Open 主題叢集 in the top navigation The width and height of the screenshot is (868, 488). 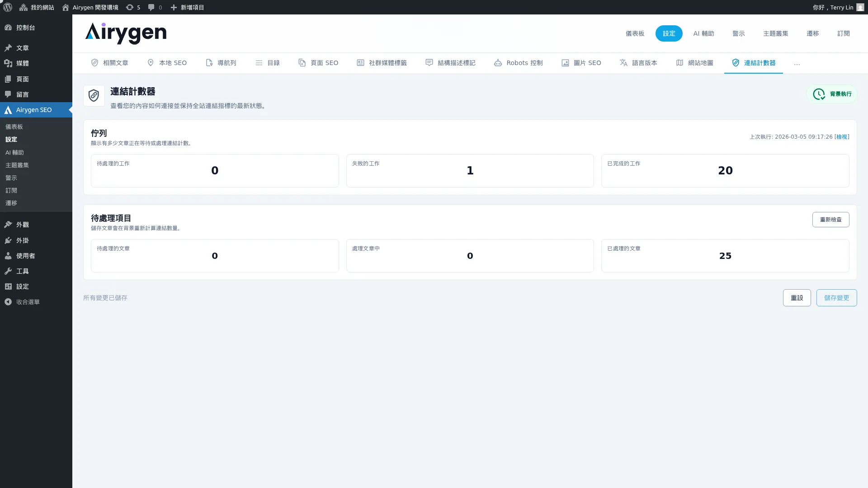pyautogui.click(x=776, y=33)
